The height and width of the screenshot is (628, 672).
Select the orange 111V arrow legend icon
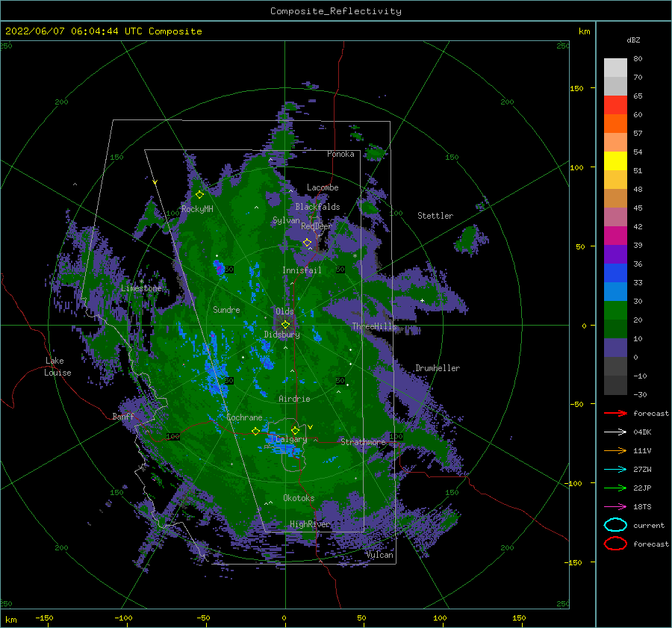pos(615,450)
